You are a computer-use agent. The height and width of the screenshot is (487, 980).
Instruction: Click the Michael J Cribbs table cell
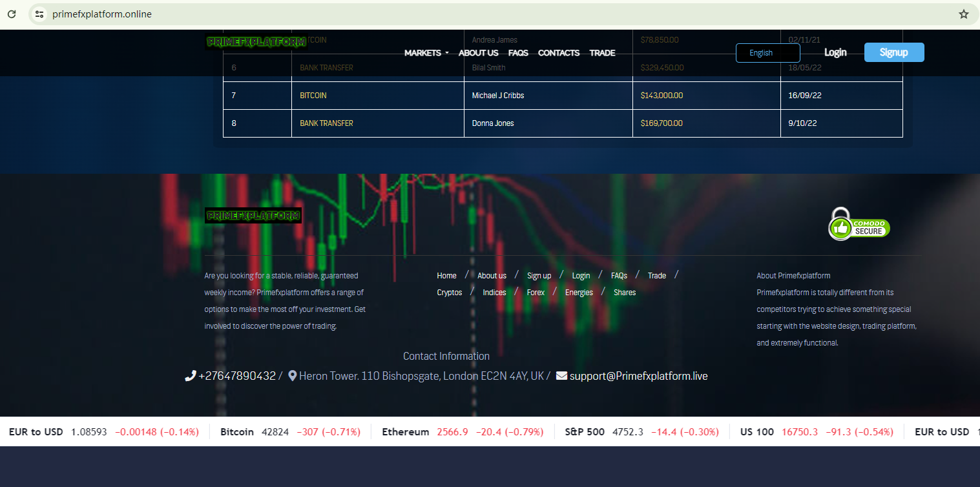tap(548, 96)
